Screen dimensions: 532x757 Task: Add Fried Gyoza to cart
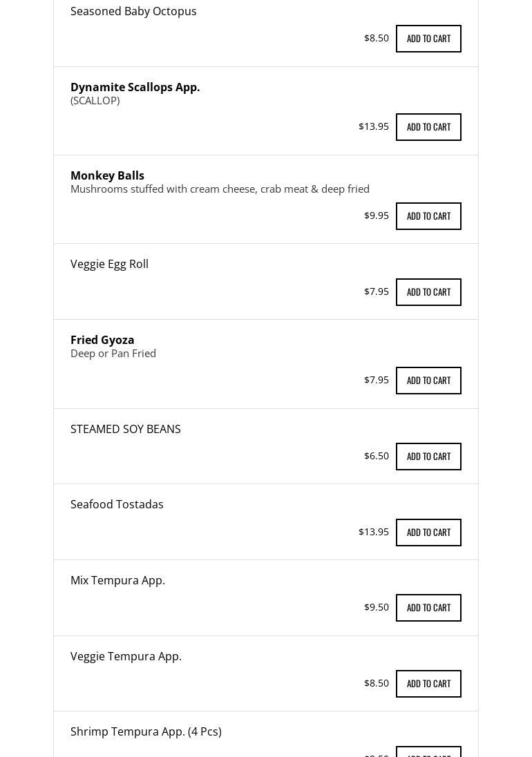pos(428,381)
